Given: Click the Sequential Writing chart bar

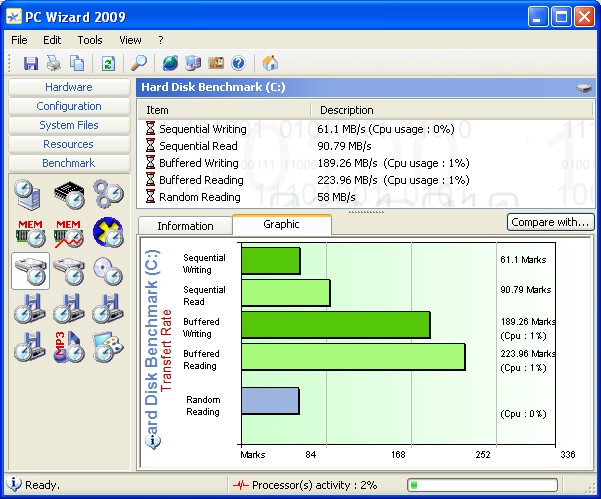Looking at the screenshot, I should coord(271,261).
